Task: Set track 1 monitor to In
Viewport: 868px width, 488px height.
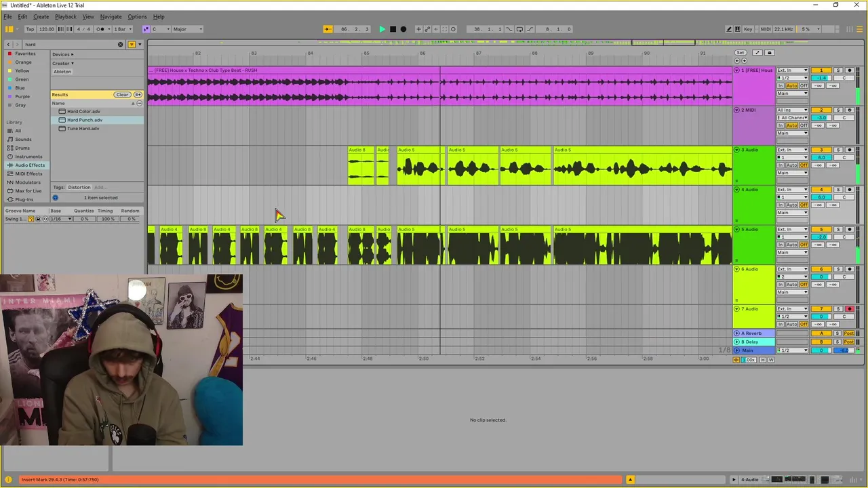Action: 781,86
